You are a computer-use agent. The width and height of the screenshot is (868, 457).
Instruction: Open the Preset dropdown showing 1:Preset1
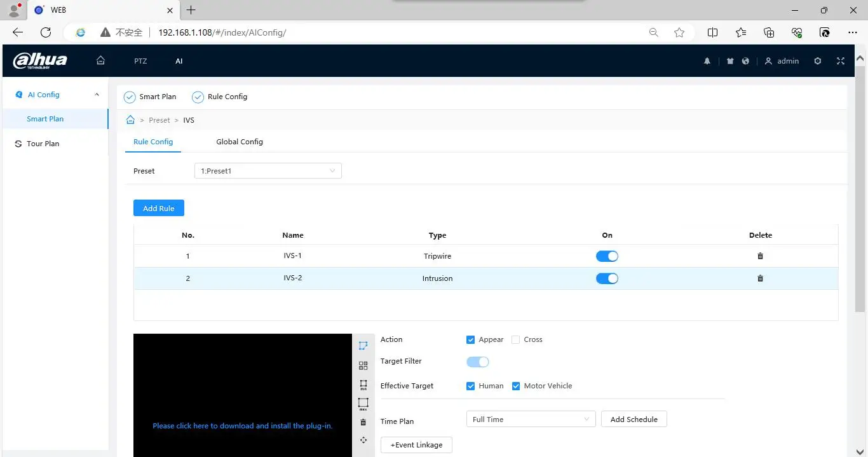click(x=268, y=171)
